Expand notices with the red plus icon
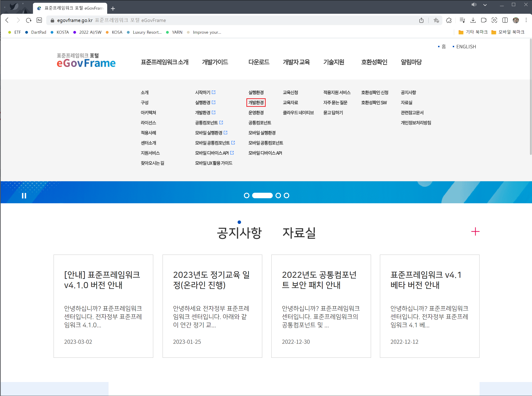 click(475, 231)
